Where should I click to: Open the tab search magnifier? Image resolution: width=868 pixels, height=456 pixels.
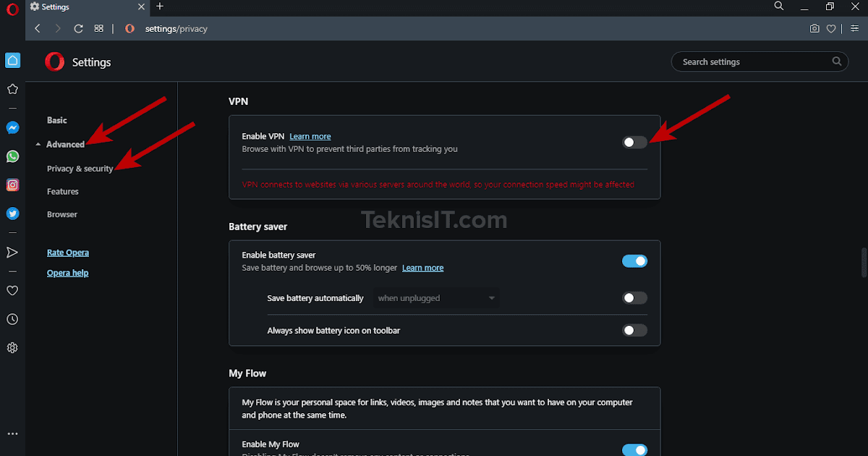[779, 6]
